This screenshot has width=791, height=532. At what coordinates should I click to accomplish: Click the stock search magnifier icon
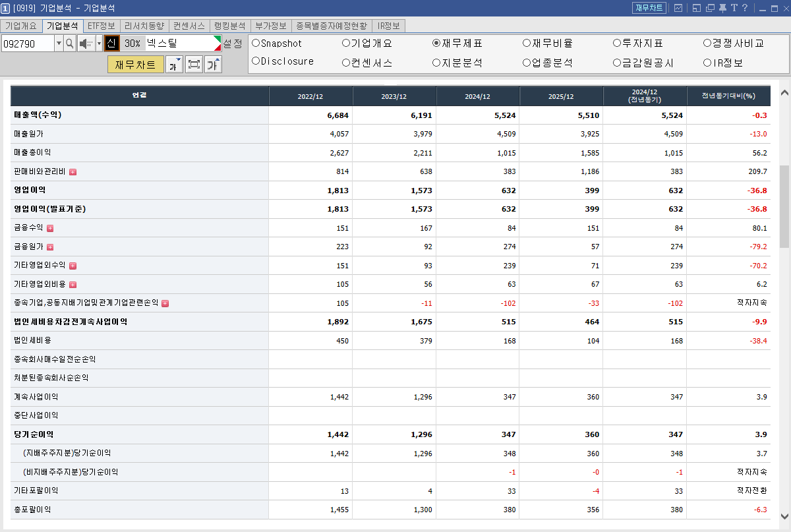coord(70,44)
